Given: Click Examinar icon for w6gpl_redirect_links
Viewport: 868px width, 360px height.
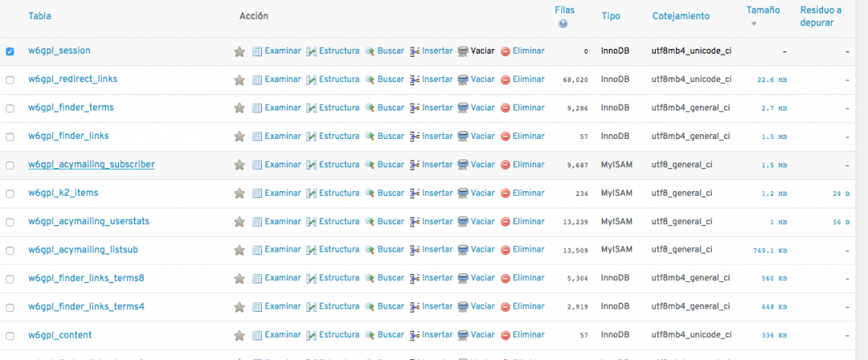Looking at the screenshot, I should (257, 80).
